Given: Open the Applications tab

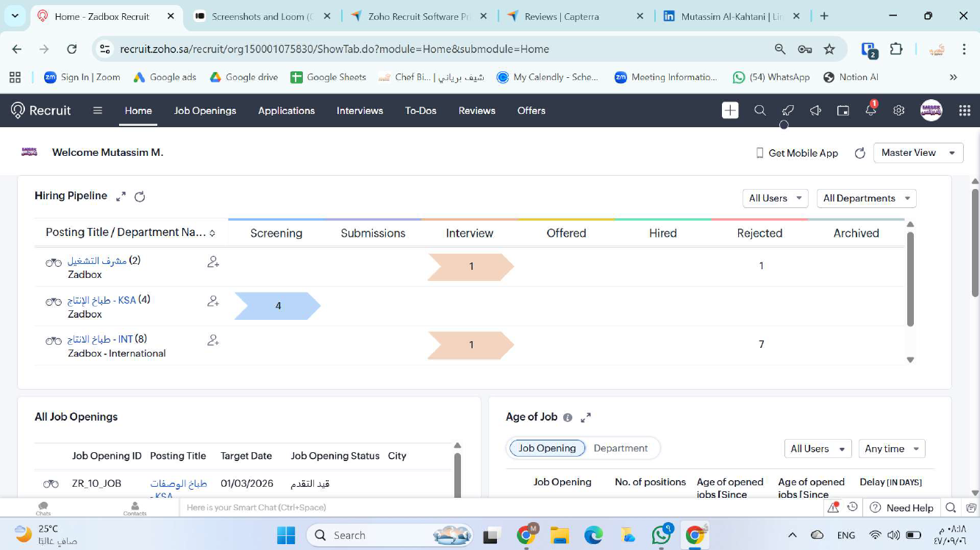Looking at the screenshot, I should pos(286,110).
